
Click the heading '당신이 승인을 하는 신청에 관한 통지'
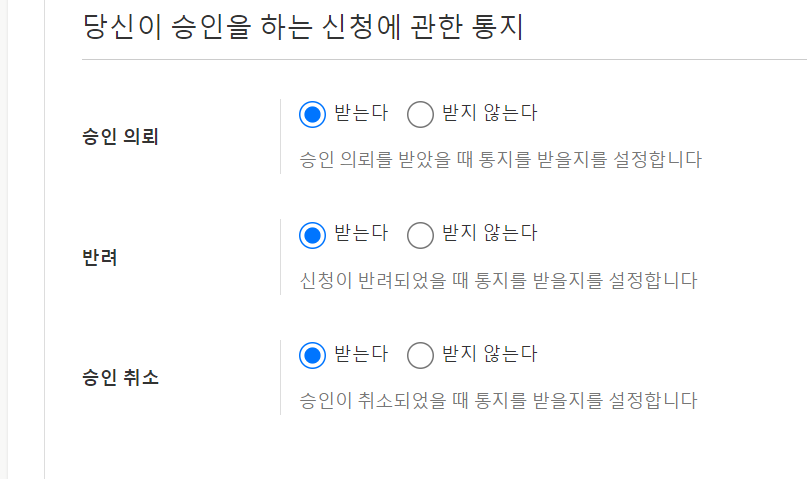click(x=304, y=27)
